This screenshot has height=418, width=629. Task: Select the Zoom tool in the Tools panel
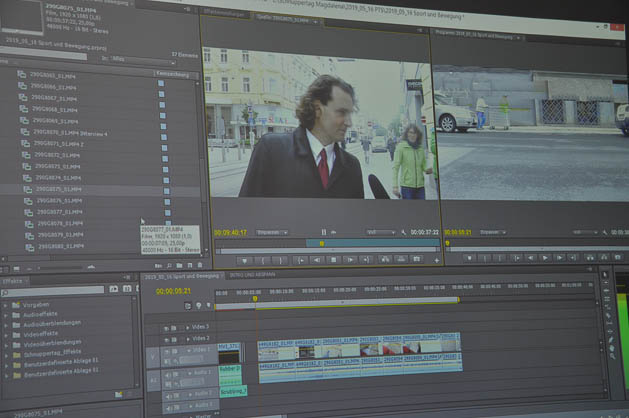(613, 356)
